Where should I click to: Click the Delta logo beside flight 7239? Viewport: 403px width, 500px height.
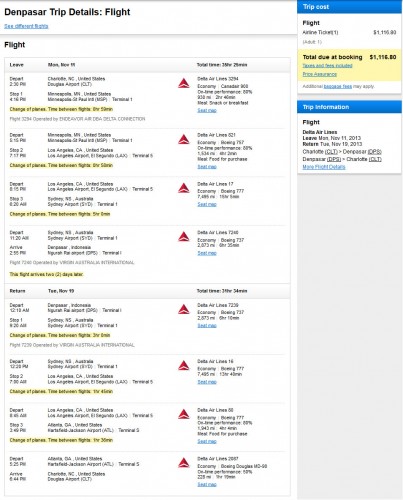184,309
